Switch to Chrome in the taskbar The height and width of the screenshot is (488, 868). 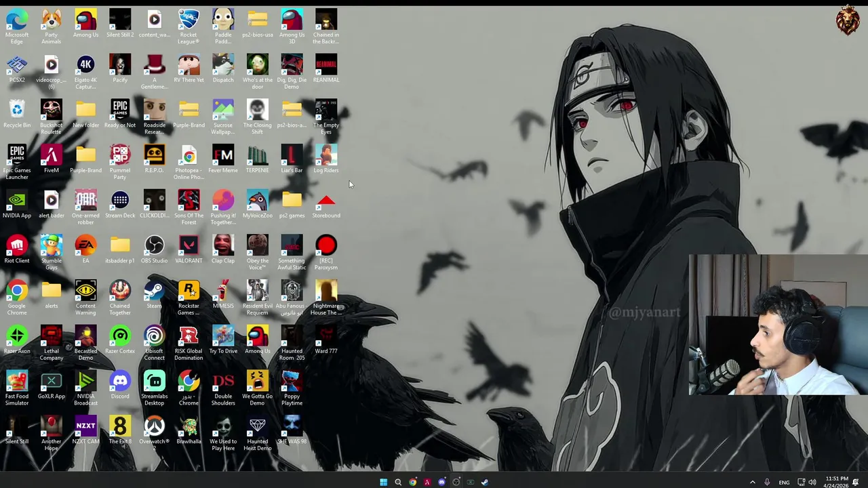[412, 482]
